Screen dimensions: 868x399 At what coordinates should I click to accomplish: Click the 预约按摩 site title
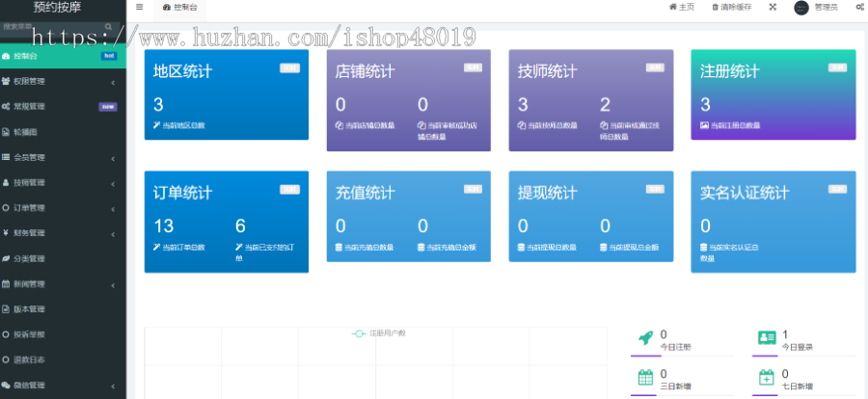click(x=57, y=8)
